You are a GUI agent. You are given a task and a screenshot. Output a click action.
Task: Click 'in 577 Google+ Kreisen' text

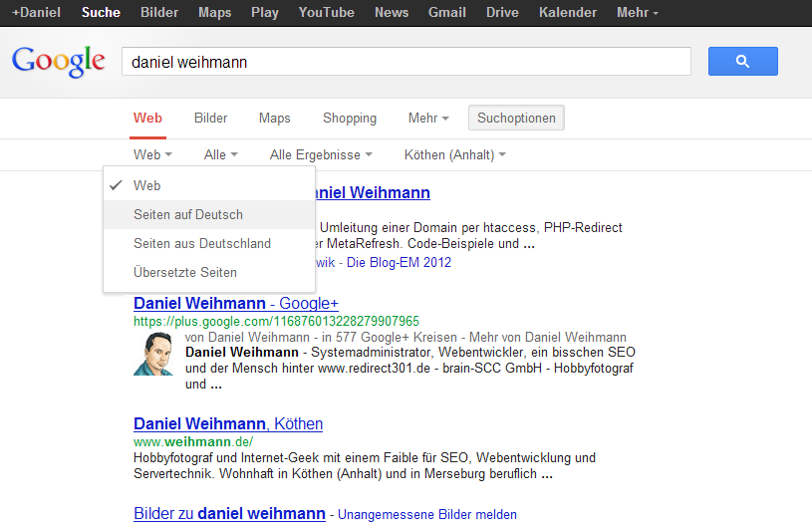tap(390, 337)
